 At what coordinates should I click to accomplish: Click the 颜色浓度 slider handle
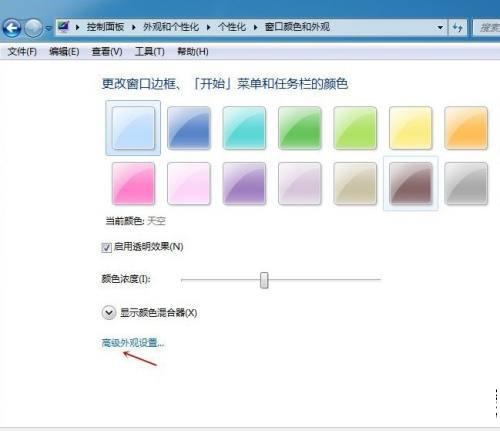(x=264, y=280)
